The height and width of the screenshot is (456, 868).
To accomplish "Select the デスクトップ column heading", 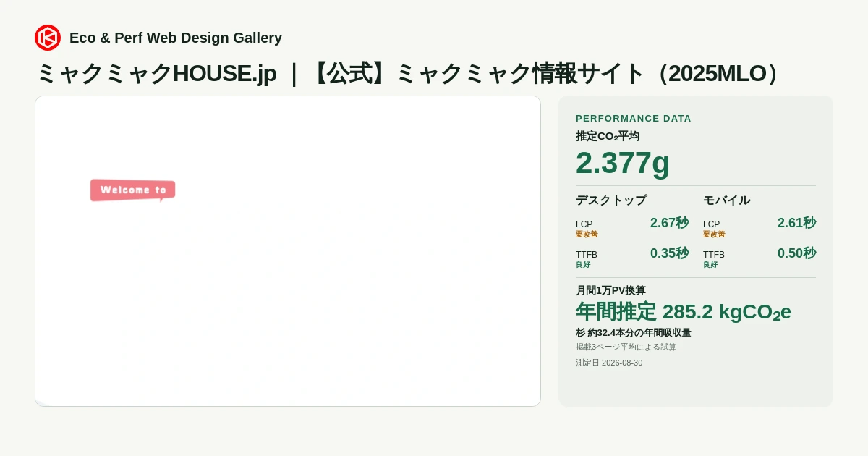I will tap(611, 200).
